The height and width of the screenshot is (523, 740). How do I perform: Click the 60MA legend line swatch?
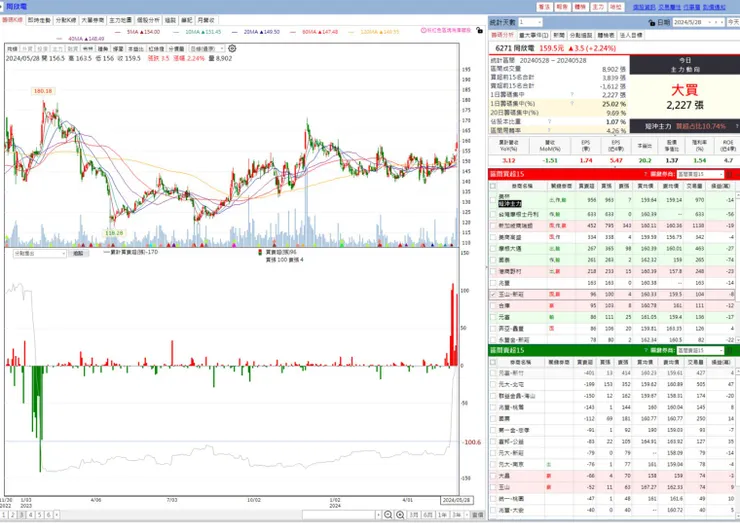click(293, 32)
